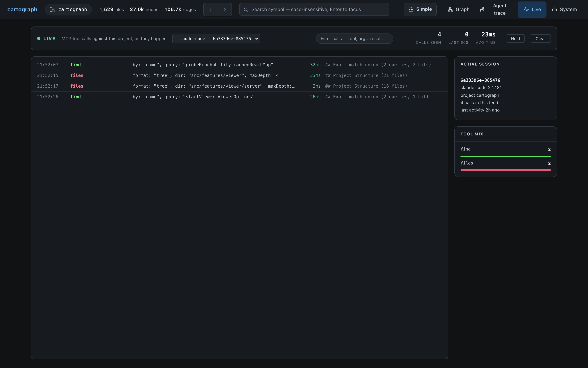Screen dimensions: 588x368
Task: Select the 21:52:07 find call row
Action: coord(239,65)
